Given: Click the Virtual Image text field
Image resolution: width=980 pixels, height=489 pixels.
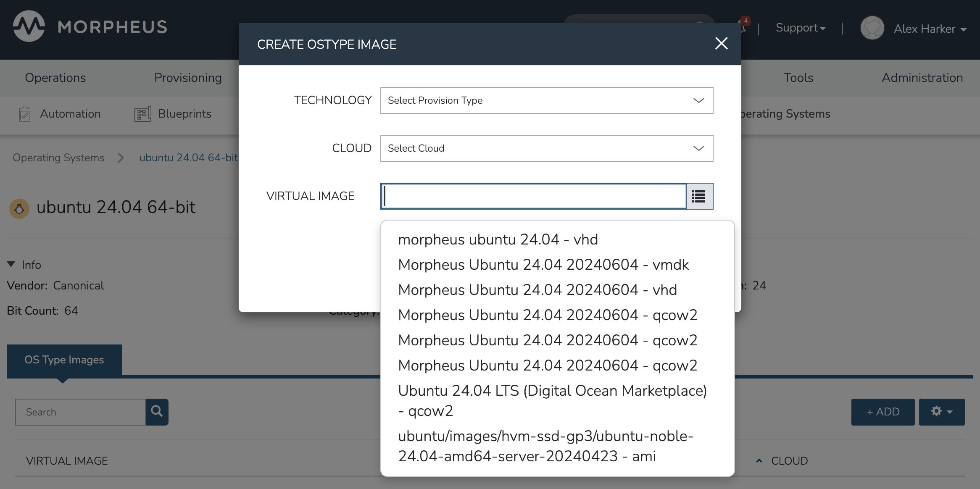Looking at the screenshot, I should (534, 196).
